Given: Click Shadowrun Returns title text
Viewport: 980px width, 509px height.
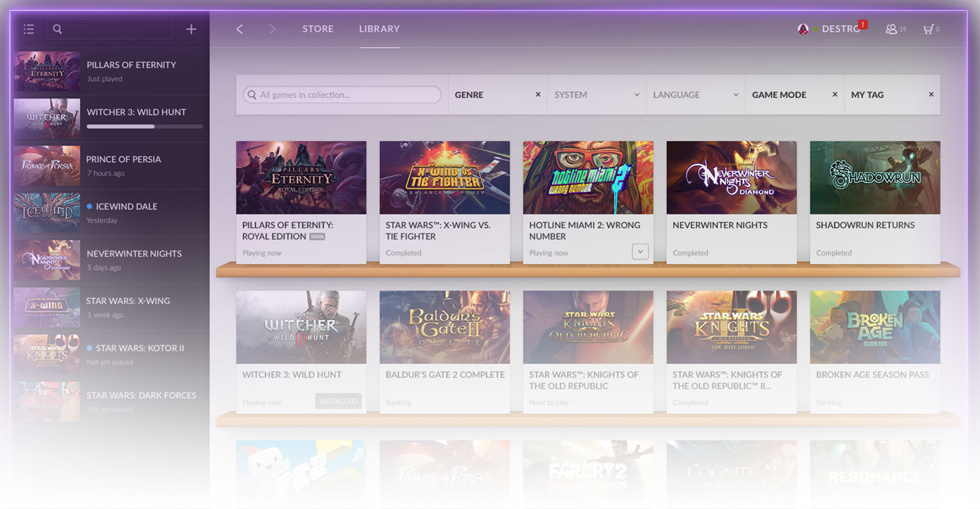Looking at the screenshot, I should click(865, 225).
